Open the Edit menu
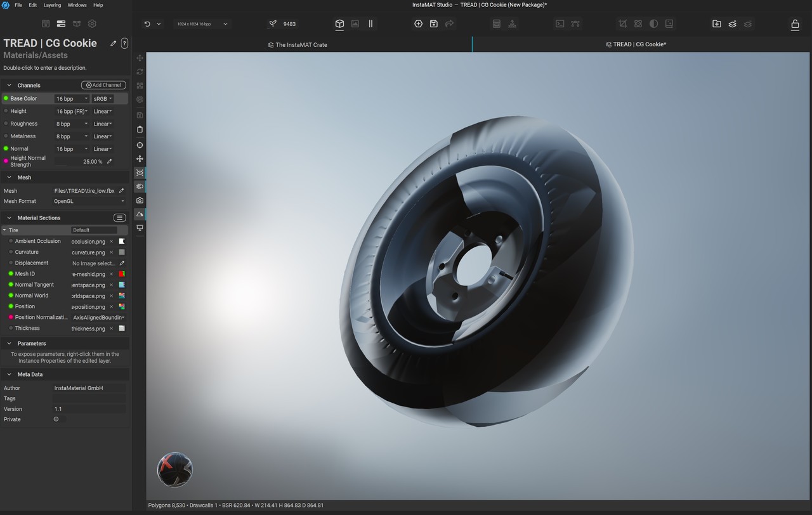812x515 pixels. click(32, 5)
